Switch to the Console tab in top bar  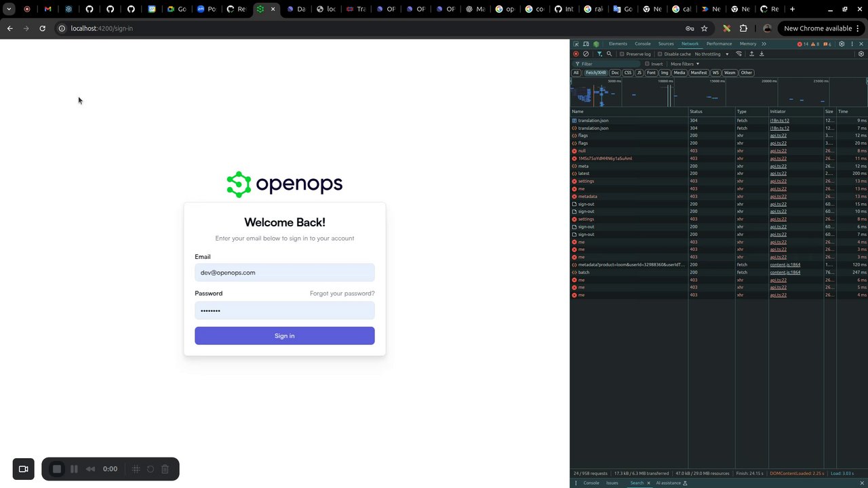pos(642,43)
